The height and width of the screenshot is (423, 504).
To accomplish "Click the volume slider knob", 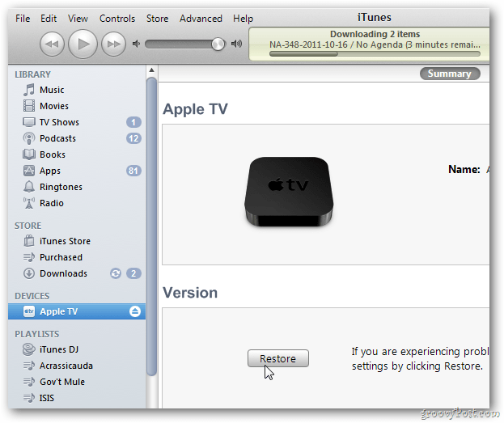I will coord(218,44).
